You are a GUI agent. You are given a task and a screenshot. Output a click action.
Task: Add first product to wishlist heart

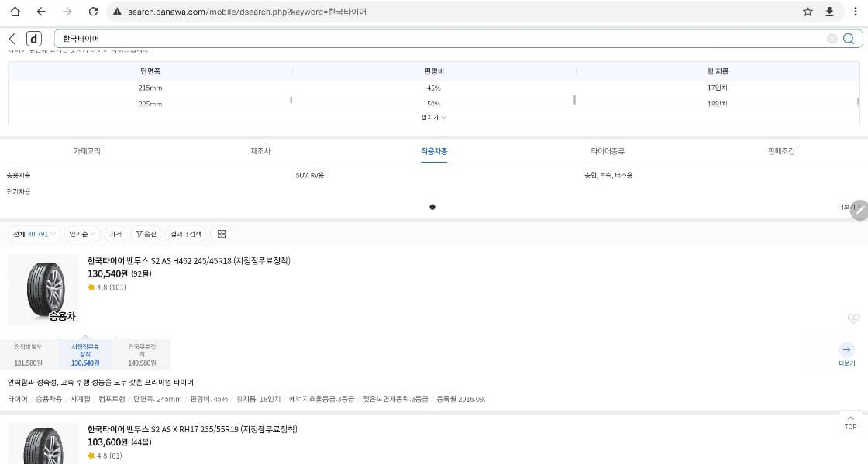(x=853, y=318)
